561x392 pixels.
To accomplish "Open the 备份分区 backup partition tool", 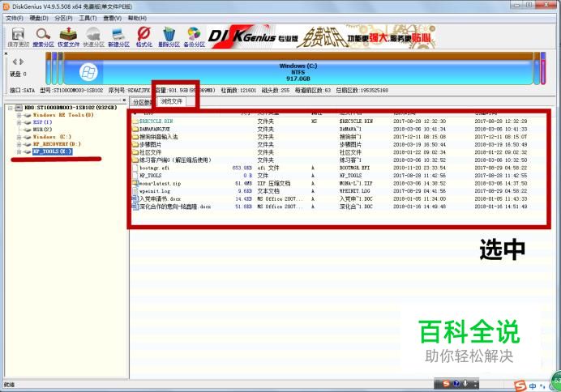I will pos(194,37).
